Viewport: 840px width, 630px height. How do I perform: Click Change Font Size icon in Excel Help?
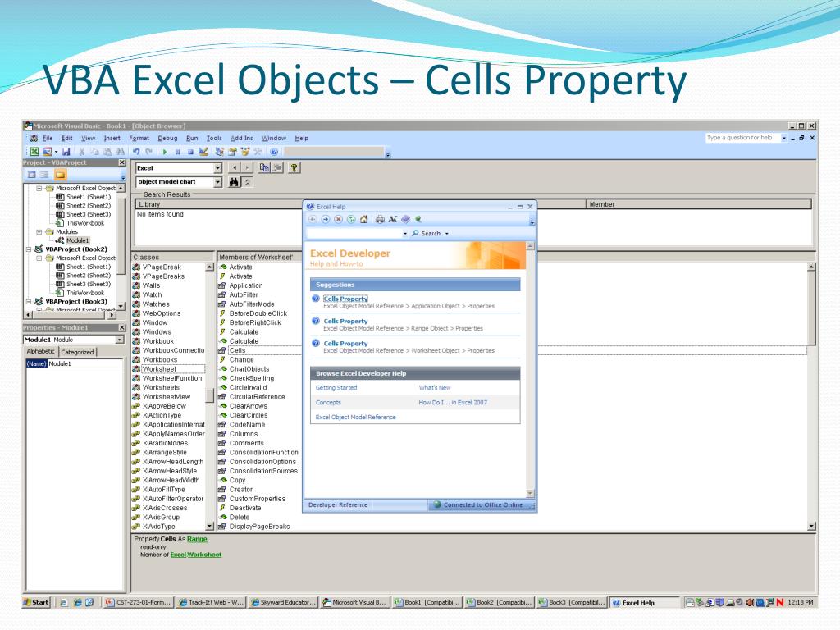(393, 219)
